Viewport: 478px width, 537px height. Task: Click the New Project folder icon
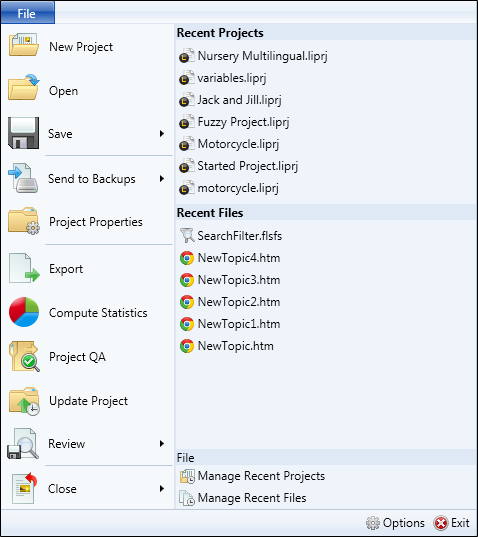(x=23, y=45)
